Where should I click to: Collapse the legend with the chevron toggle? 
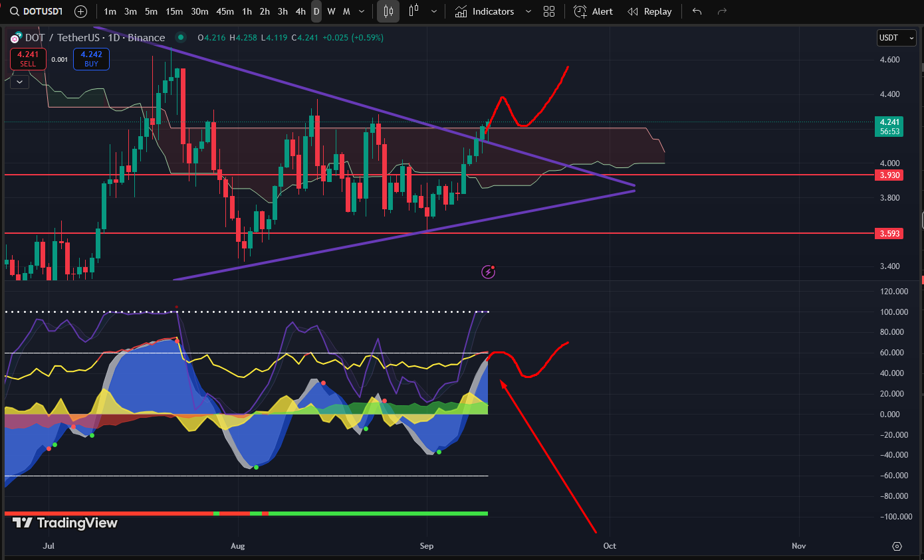pyautogui.click(x=19, y=81)
